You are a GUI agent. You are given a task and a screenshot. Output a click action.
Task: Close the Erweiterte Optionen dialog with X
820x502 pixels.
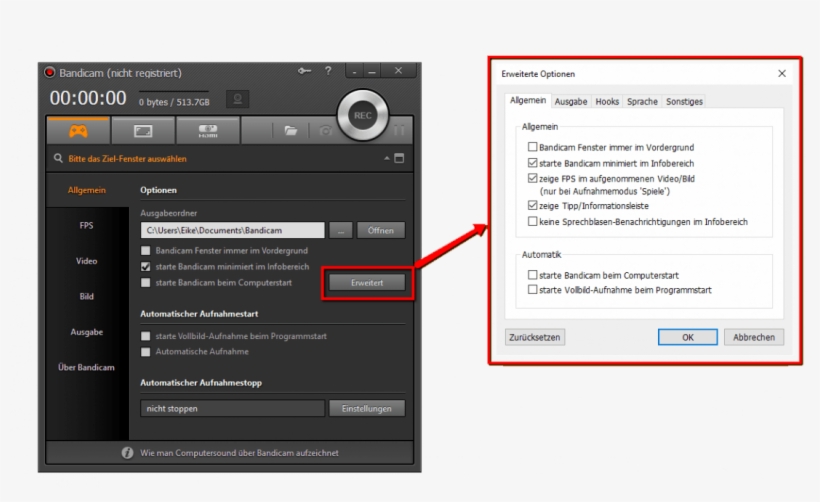[782, 74]
